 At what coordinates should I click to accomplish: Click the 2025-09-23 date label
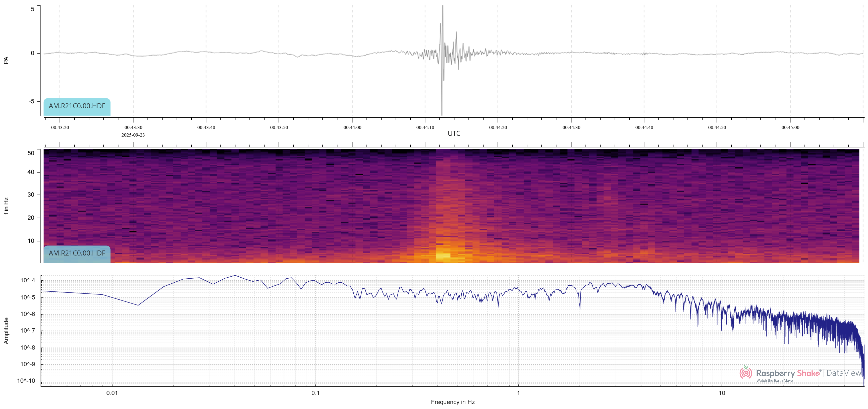click(x=133, y=135)
